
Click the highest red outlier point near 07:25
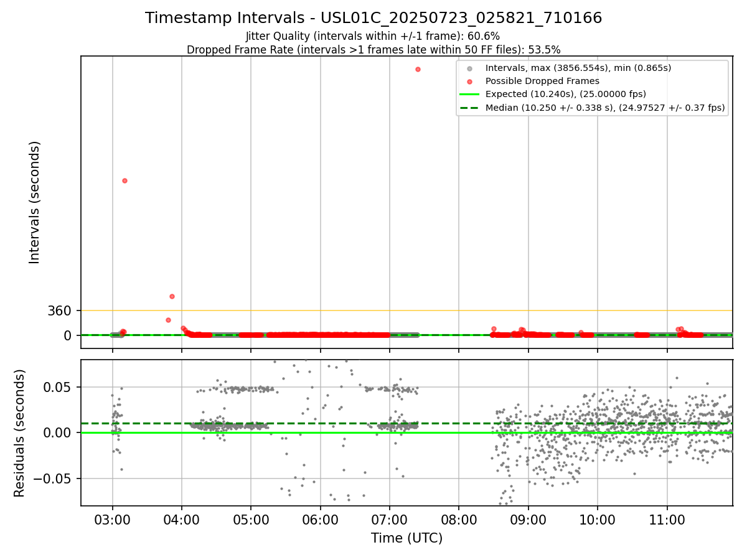(x=418, y=69)
